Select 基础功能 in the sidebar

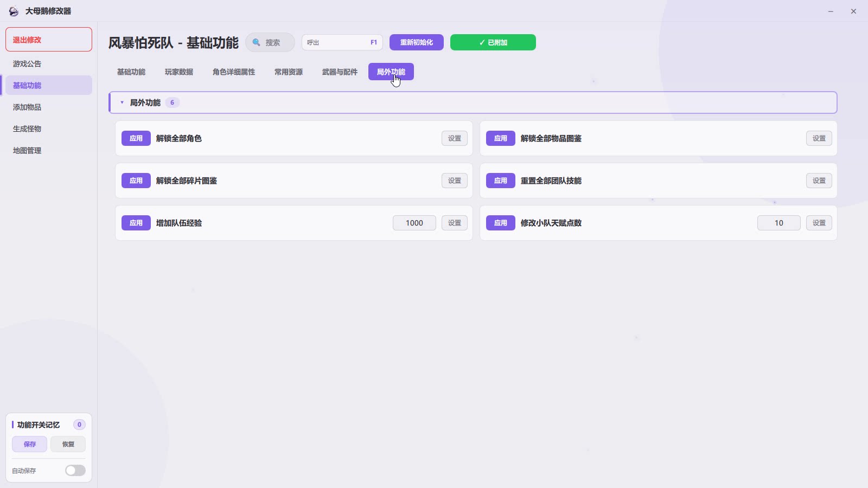pos(49,86)
